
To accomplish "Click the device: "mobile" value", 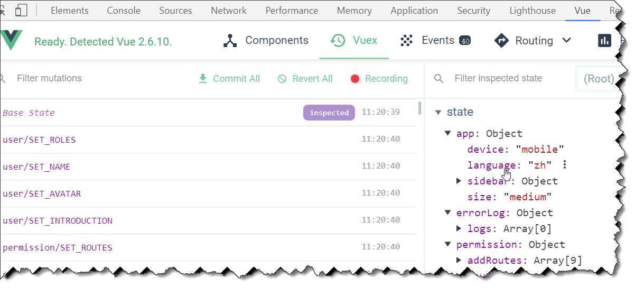I will pos(540,149).
